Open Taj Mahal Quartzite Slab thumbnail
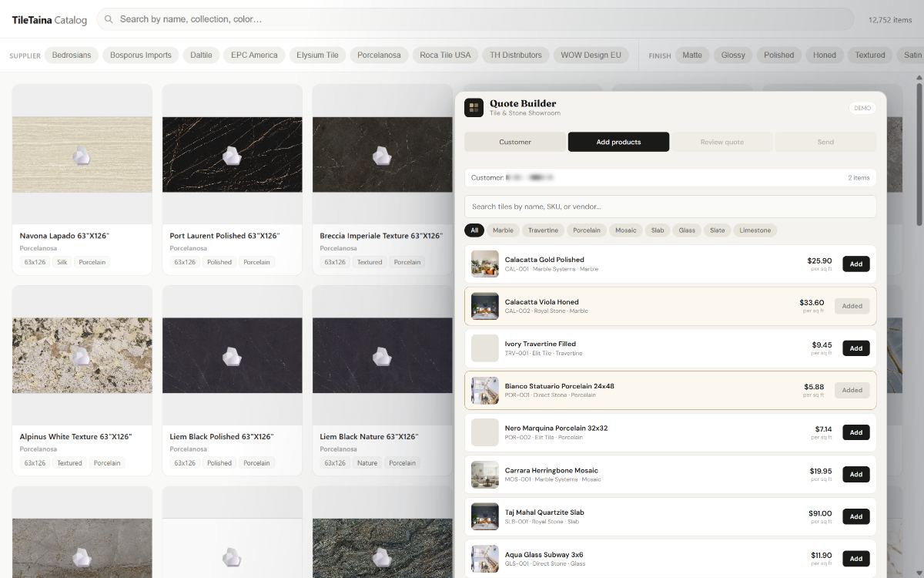 pyautogui.click(x=485, y=516)
